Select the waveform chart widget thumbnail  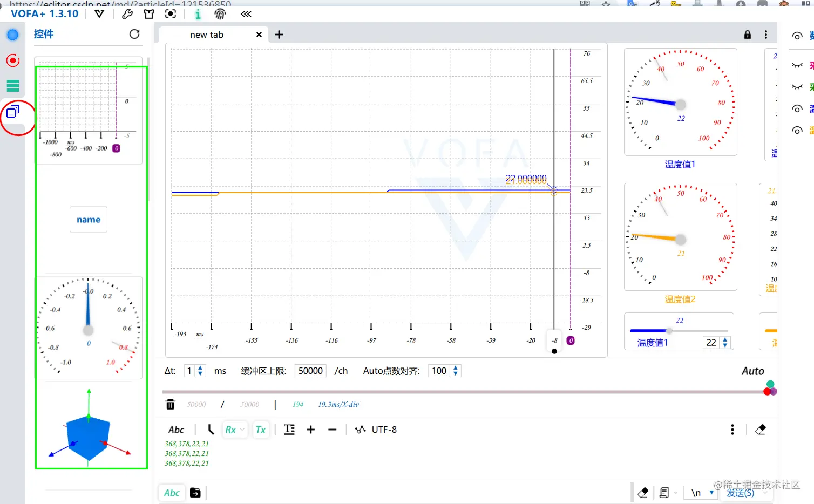coord(89,111)
